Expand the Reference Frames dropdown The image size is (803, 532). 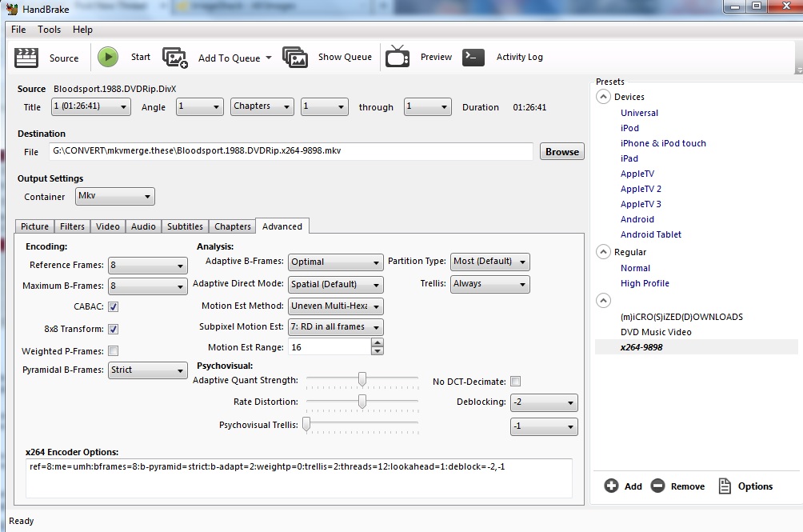point(147,266)
